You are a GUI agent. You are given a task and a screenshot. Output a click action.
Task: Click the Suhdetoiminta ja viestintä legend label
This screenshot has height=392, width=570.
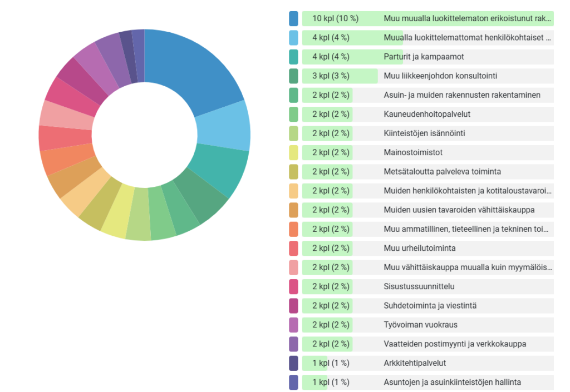430,305
